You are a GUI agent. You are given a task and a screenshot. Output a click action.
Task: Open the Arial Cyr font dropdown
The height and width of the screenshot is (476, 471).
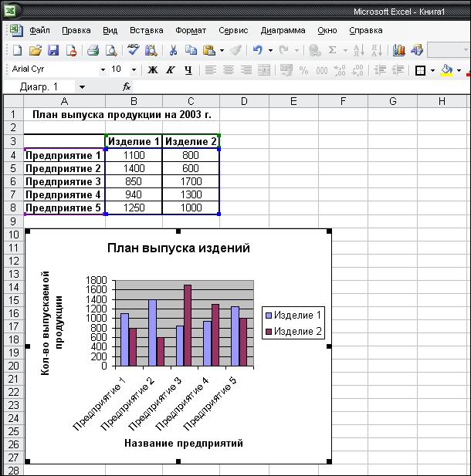[x=103, y=70]
